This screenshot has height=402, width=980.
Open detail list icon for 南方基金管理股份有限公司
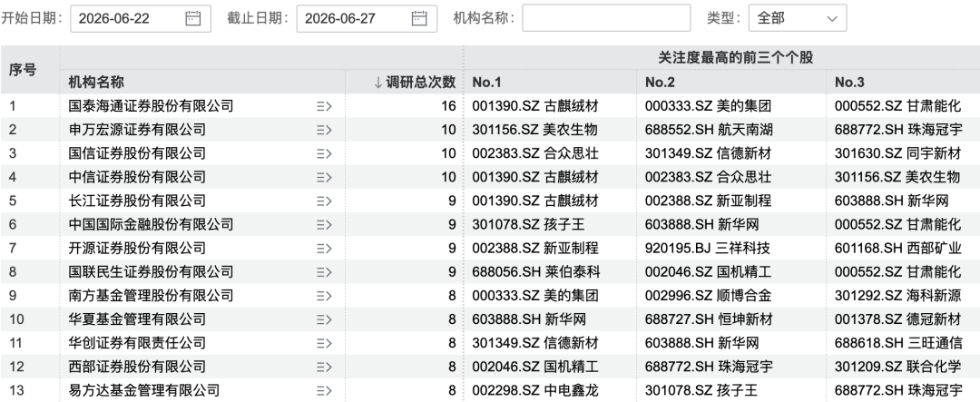[324, 296]
